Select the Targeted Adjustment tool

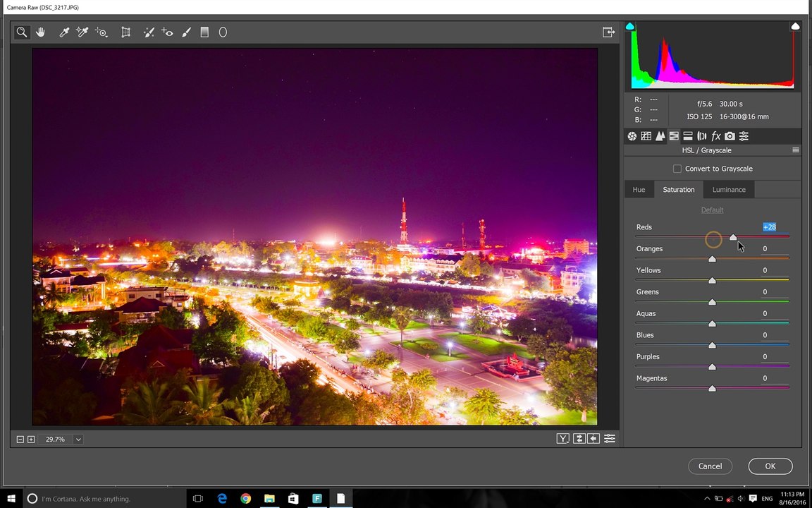click(x=101, y=32)
